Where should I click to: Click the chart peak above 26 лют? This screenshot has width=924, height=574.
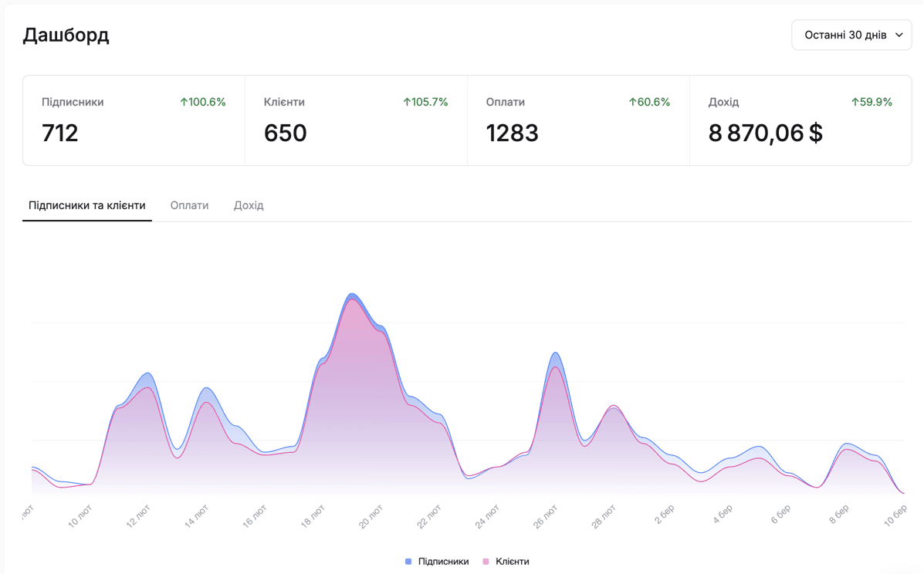[555, 353]
